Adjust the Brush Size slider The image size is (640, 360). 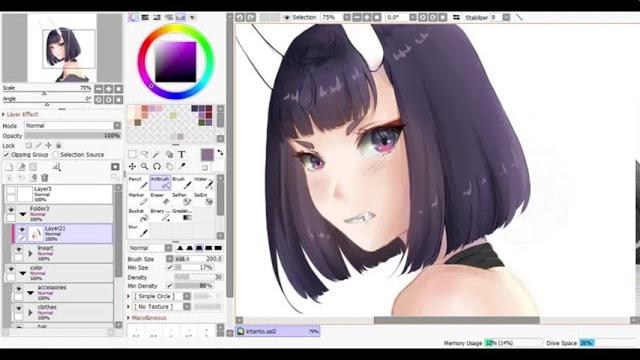coord(199,259)
